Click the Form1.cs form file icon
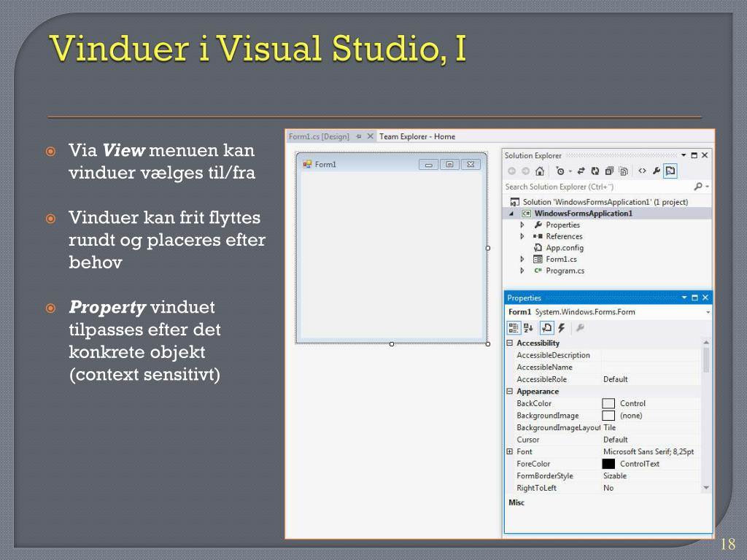 (x=538, y=259)
